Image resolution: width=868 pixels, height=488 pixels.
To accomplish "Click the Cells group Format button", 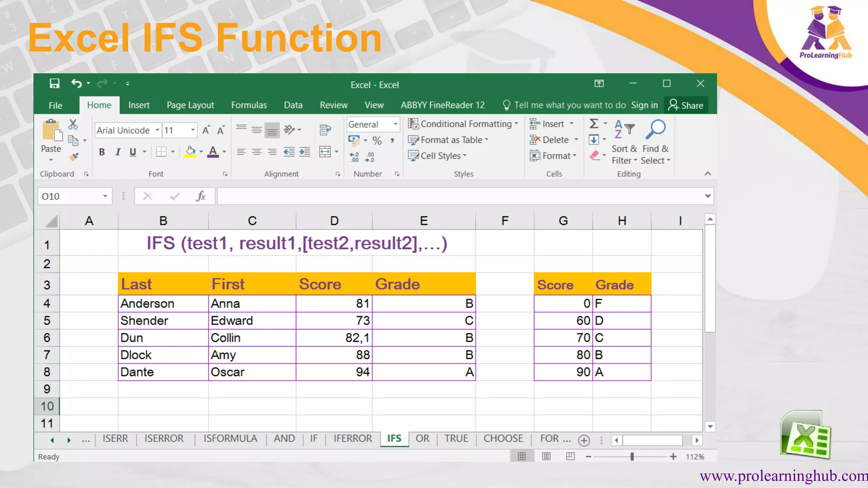I will coord(553,155).
